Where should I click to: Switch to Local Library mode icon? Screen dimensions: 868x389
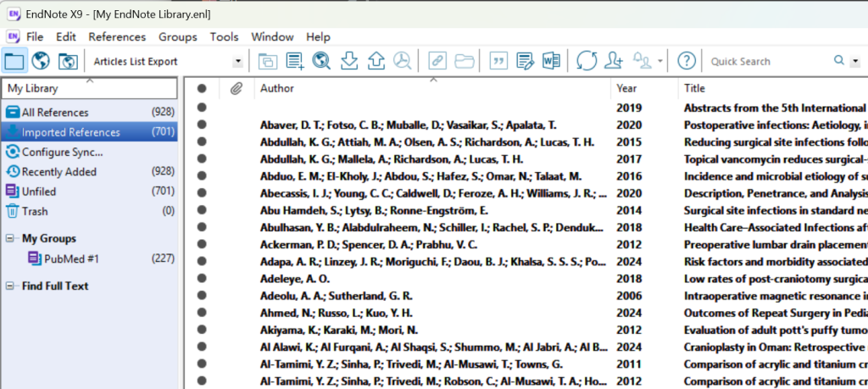click(x=14, y=61)
